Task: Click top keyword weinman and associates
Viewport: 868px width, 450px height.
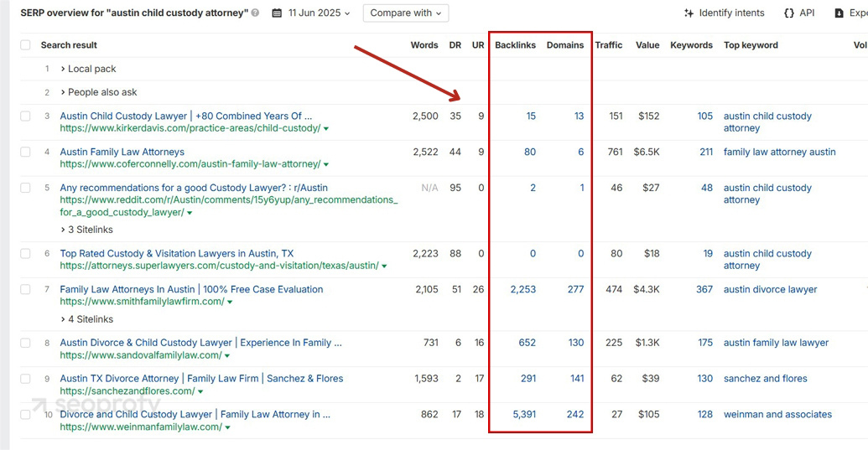Action: pos(777,414)
